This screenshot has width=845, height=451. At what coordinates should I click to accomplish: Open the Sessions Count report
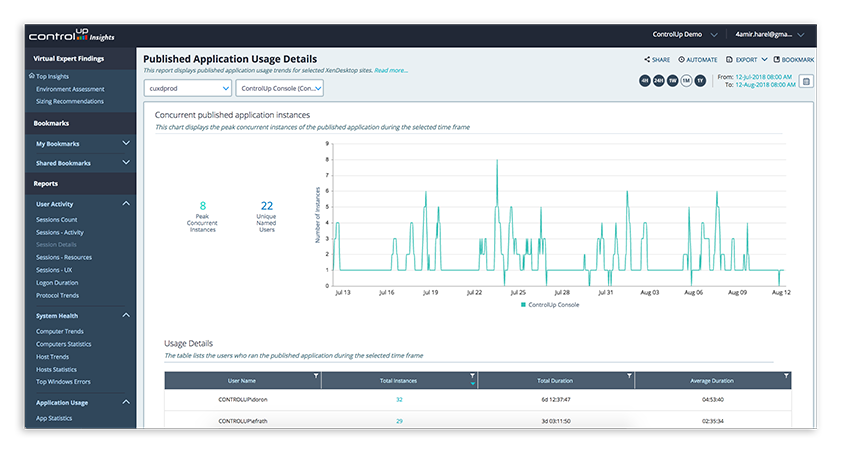[x=57, y=220]
